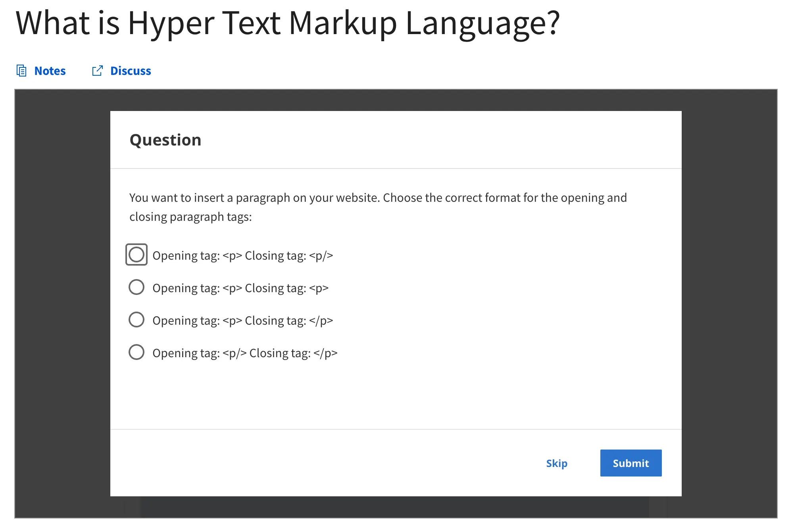The height and width of the screenshot is (532, 792).
Task: Click label text 'Opening tag: <p/> Closing tag: </p>'
Action: point(245,353)
